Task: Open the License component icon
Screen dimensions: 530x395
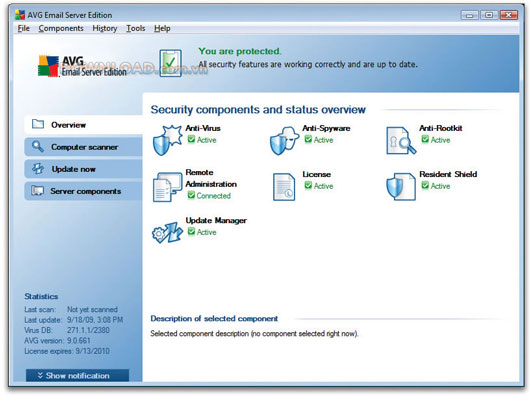Action: tap(284, 187)
